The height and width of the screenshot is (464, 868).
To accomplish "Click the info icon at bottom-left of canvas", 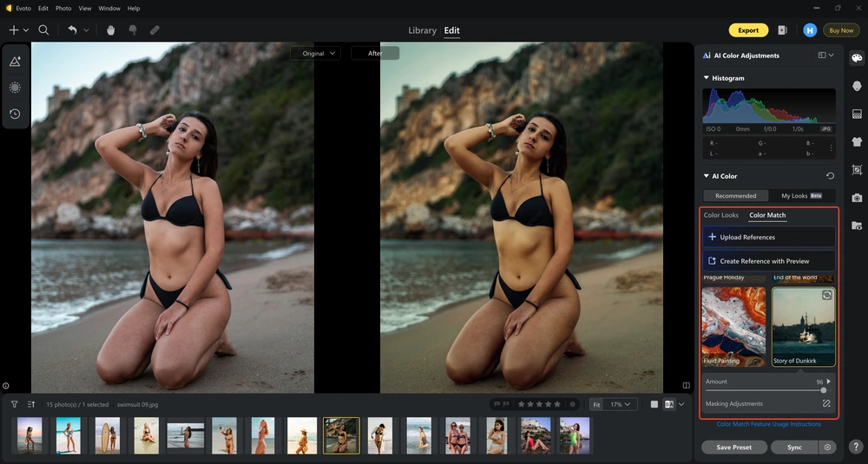I will click(x=5, y=385).
